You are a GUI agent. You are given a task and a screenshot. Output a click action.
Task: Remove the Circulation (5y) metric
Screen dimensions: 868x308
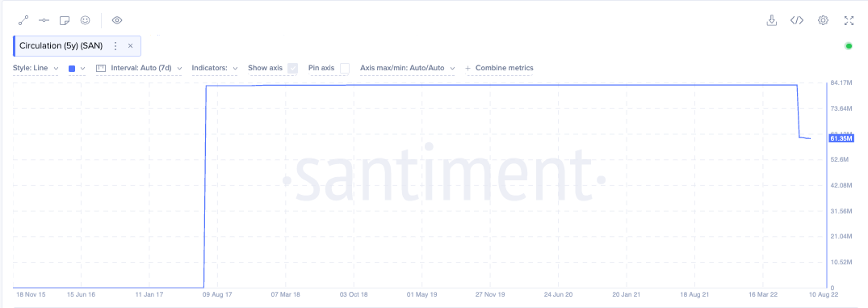point(131,46)
